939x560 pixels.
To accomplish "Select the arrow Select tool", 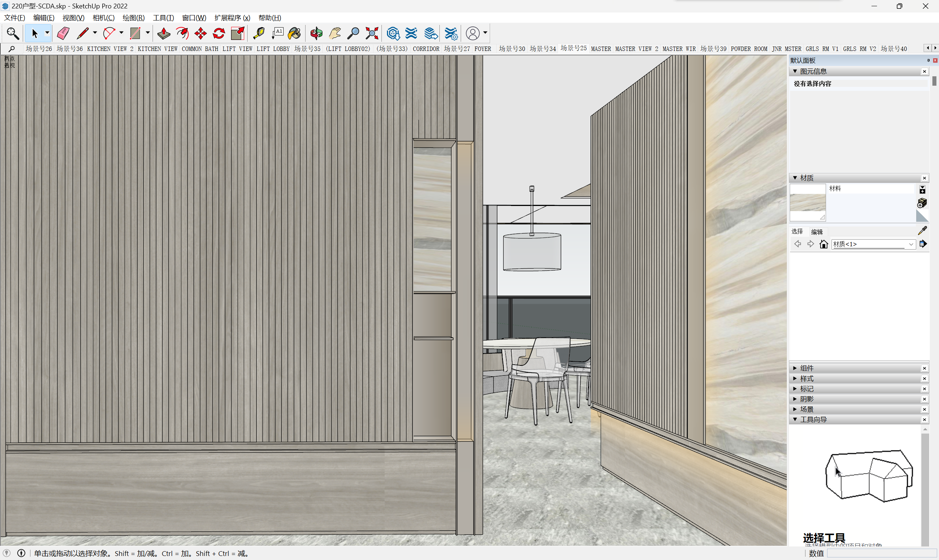I will [x=35, y=33].
